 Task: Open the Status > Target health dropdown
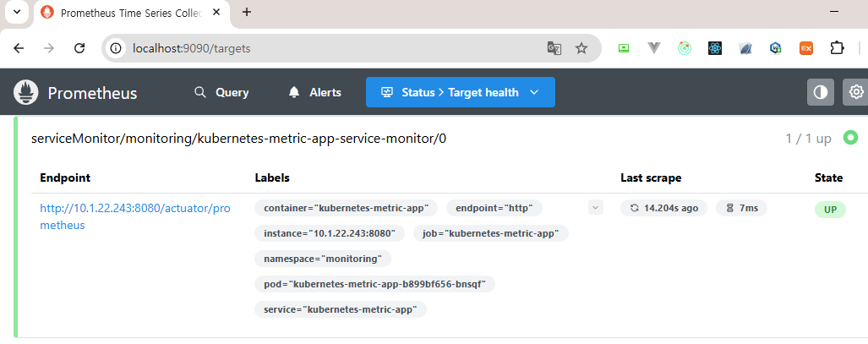click(x=461, y=92)
